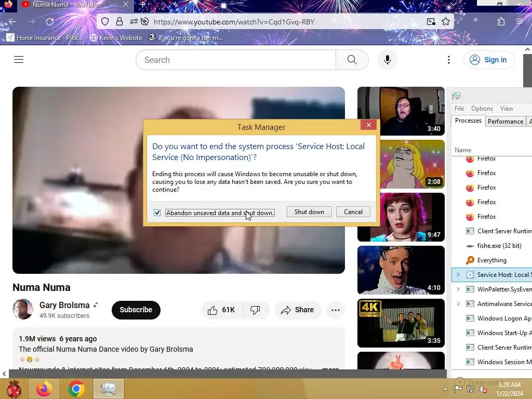
Task: Open picture-in-picture icon in address bar
Action: (x=431, y=22)
